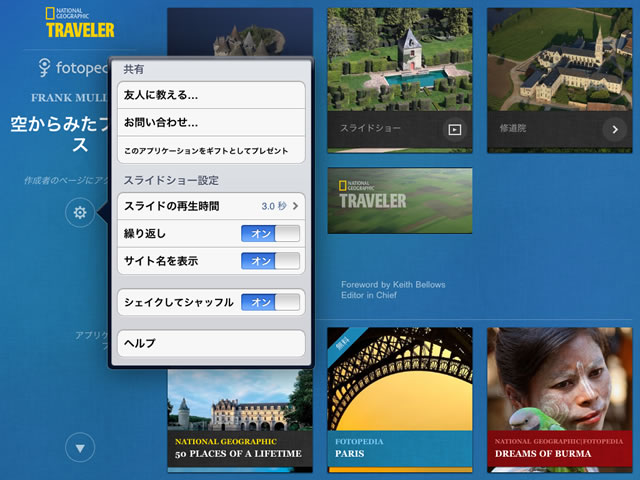The image size is (640, 480).
Task: Open the ヘルプ menu entry
Action: 211,343
